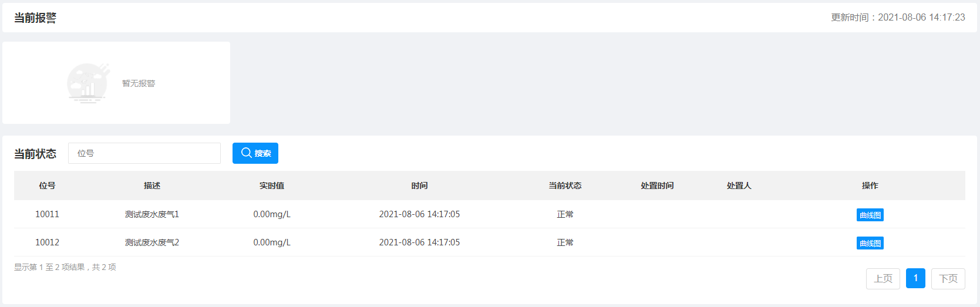The image size is (980, 307).
Task: Open 曲线图 for tag 10011
Action: point(870,215)
